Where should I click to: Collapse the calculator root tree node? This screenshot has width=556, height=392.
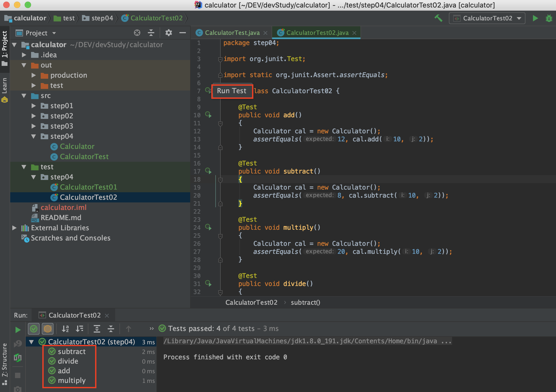(14, 45)
